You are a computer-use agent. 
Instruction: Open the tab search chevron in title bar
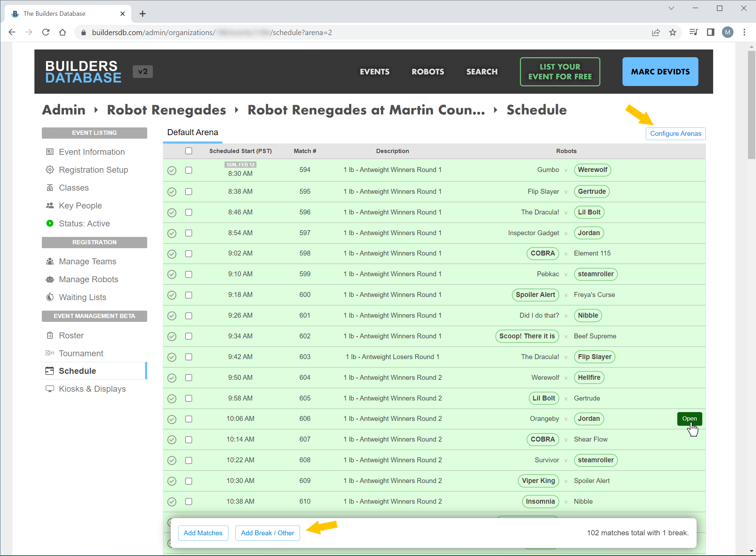pos(671,8)
